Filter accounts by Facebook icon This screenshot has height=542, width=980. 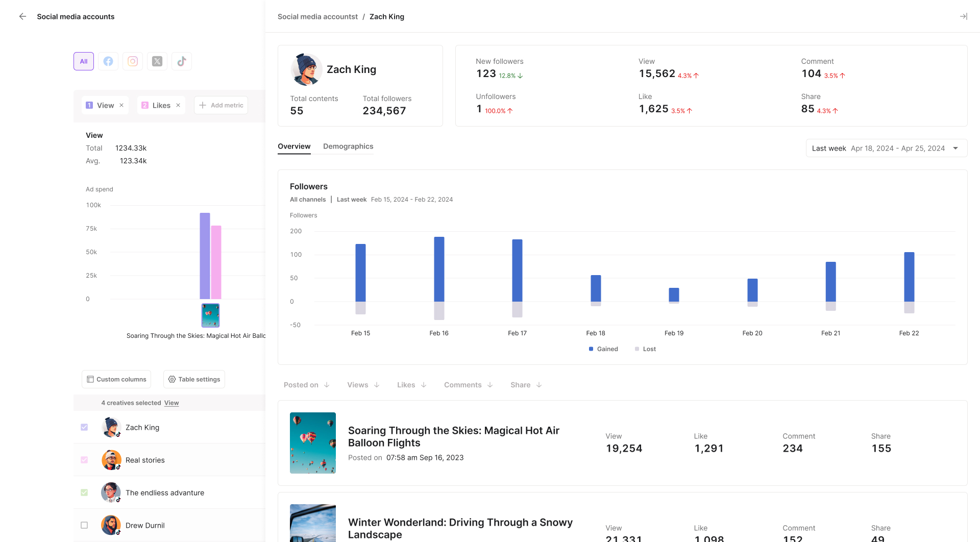(108, 61)
